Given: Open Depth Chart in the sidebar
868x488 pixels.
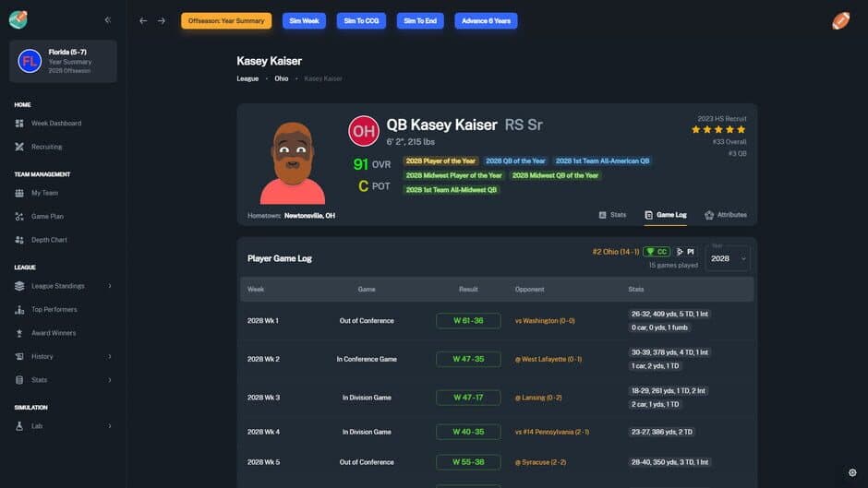Looking at the screenshot, I should (x=49, y=240).
